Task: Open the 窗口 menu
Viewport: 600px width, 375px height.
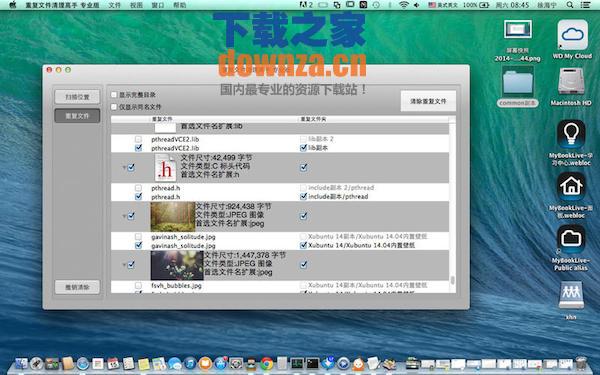Action: click(x=158, y=5)
